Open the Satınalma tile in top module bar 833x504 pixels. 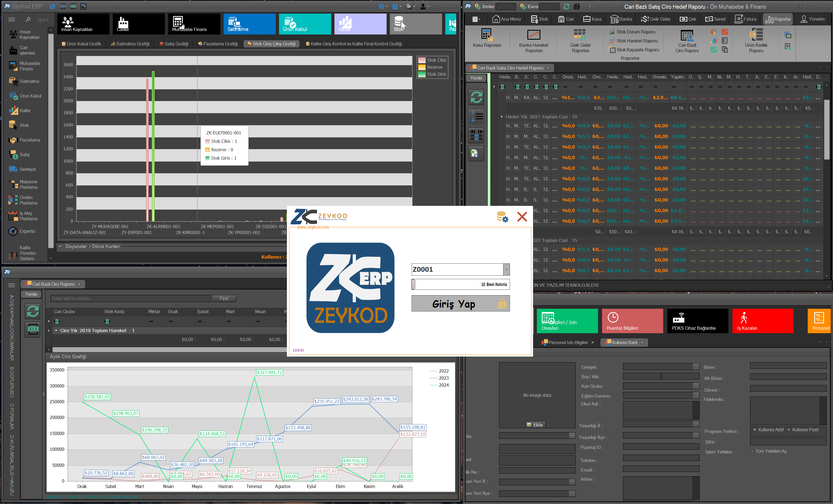[249, 24]
